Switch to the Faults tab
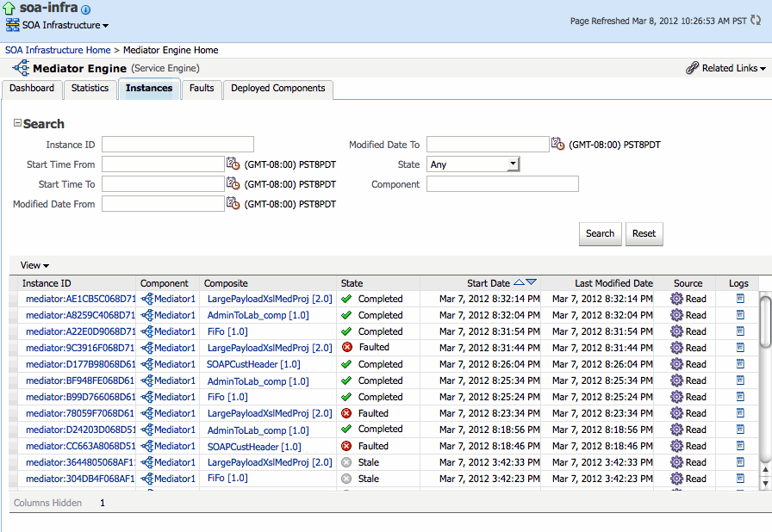 click(x=202, y=88)
